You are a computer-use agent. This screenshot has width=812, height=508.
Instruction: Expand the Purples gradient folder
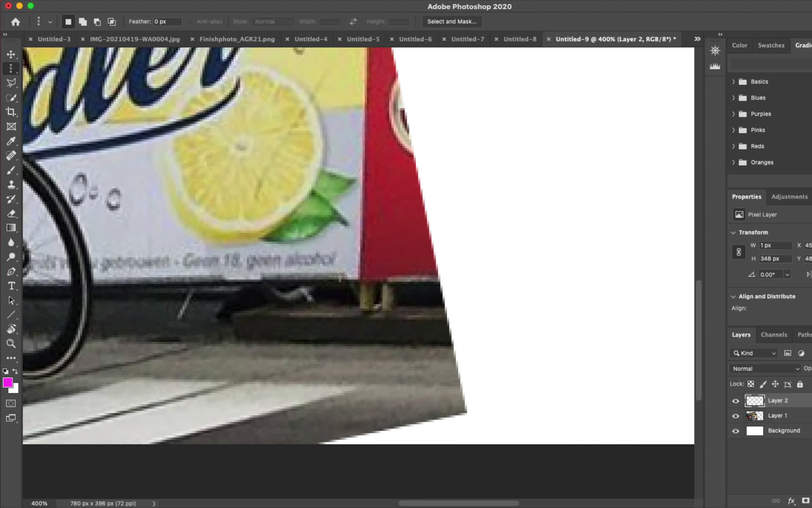(733, 114)
